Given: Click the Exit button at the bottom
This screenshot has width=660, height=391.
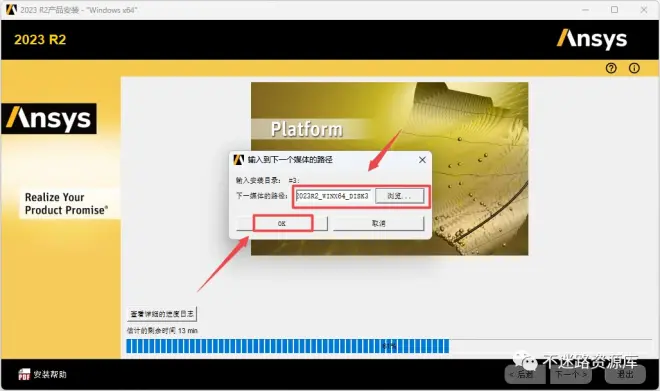Looking at the screenshot, I should (625, 375).
